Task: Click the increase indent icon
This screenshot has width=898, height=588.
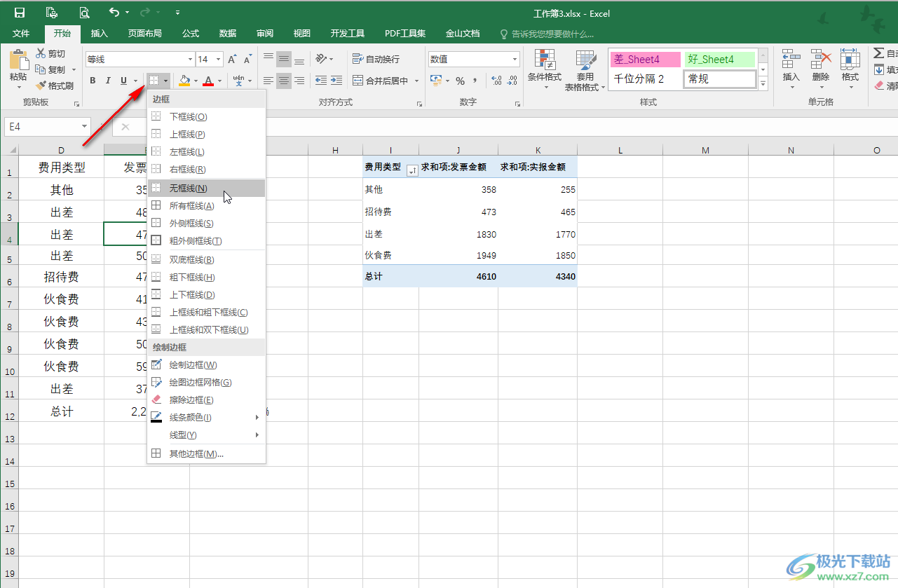Action: pos(336,81)
